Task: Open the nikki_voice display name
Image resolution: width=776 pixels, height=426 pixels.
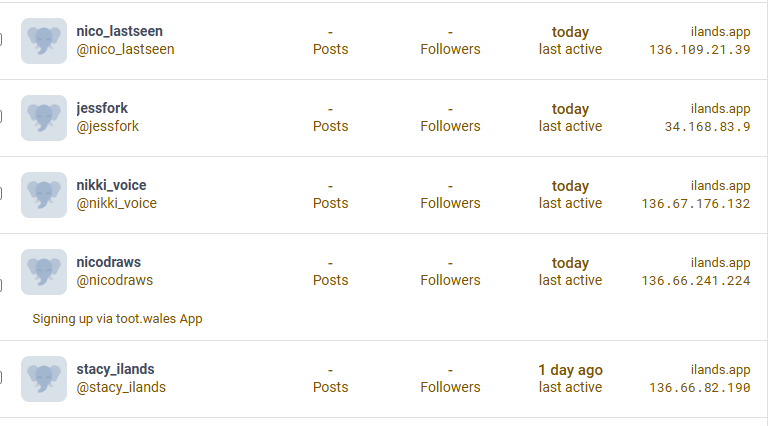Action: click(111, 185)
